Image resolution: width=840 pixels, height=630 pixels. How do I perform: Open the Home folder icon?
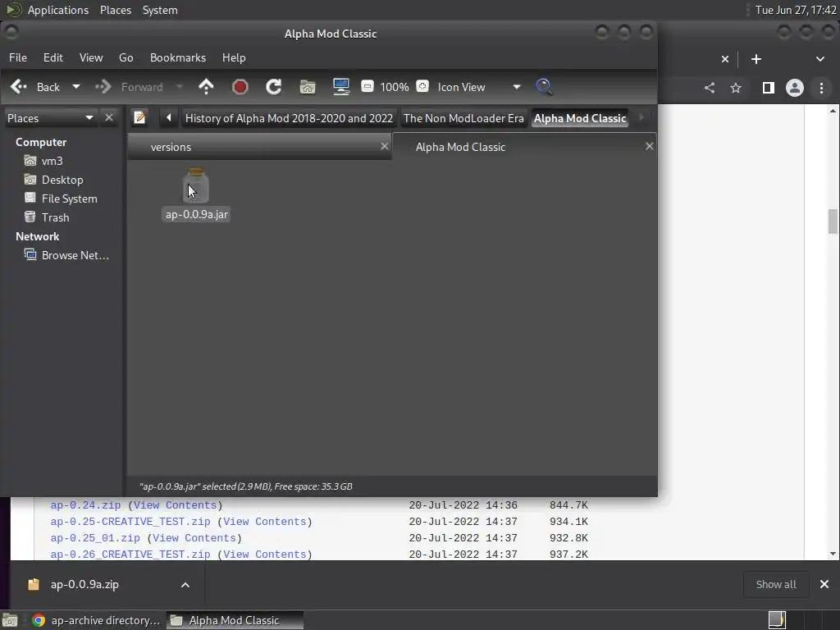tap(308, 87)
